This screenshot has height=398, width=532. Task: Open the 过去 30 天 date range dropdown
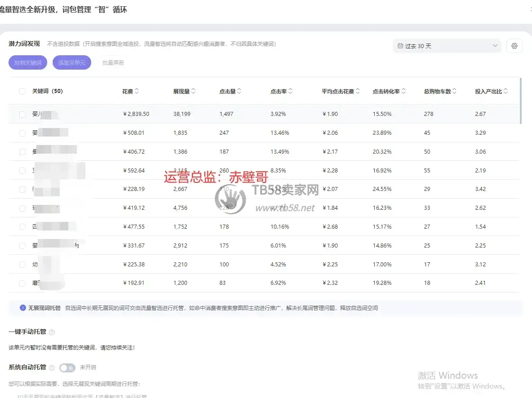[447, 46]
